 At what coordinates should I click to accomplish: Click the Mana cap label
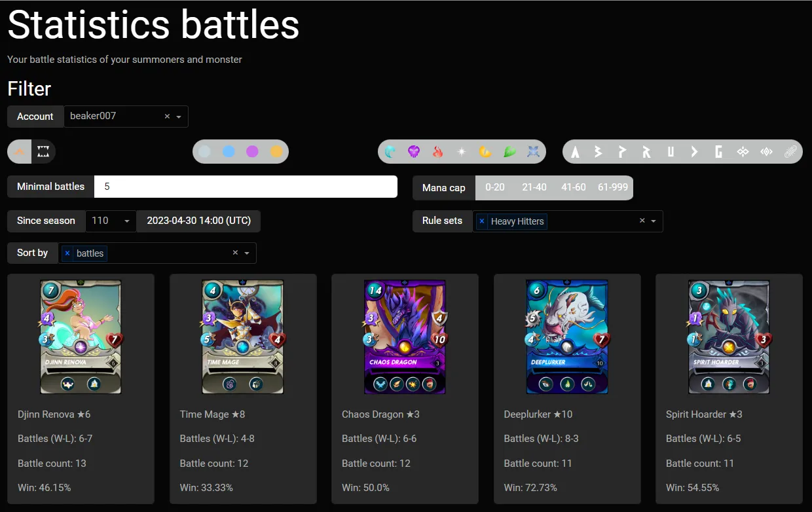coord(444,187)
